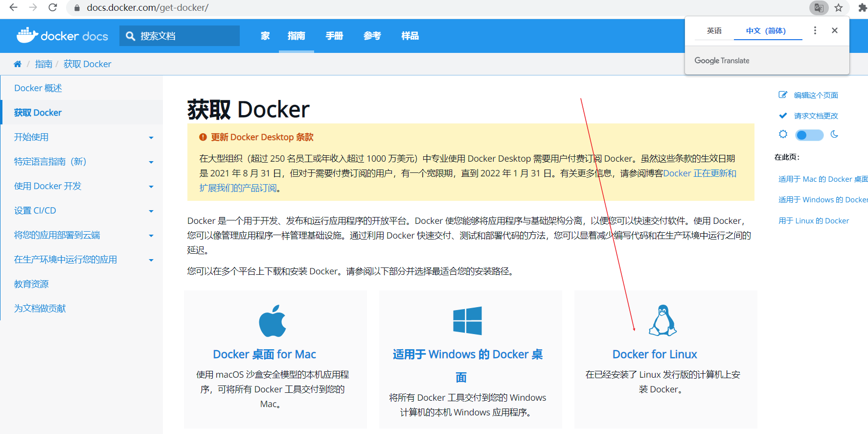Open the 参考 navigation tab
Viewport: 868px width, 434px height.
click(x=372, y=36)
